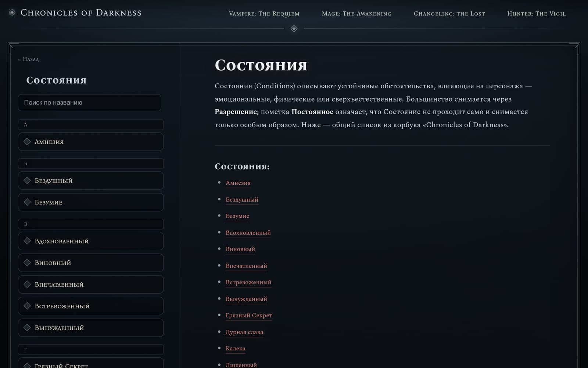Select Бездушный in the sidebar list
The image size is (588, 368).
[x=91, y=181]
